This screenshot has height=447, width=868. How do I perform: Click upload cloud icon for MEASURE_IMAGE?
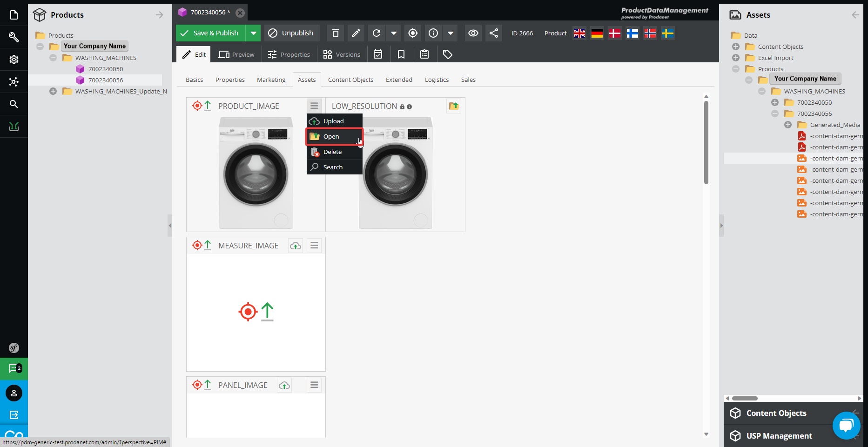coord(296,246)
